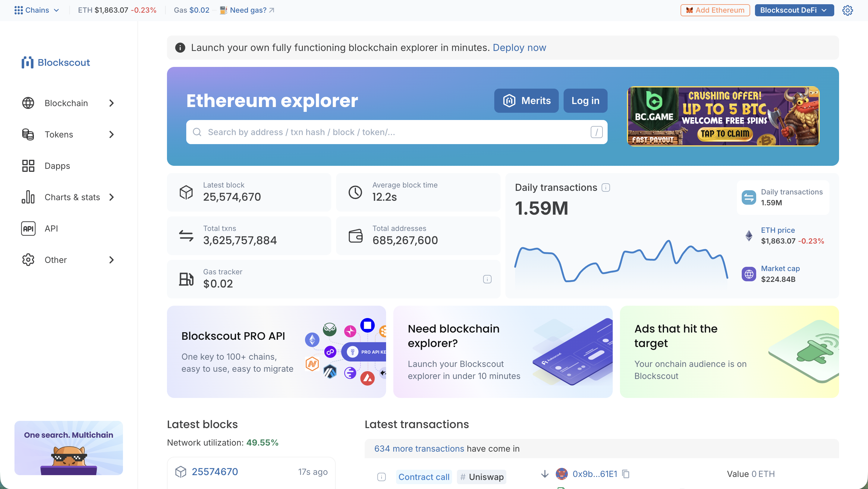Expand the Charts & stats chevron
The height and width of the screenshot is (489, 868).
click(x=112, y=197)
